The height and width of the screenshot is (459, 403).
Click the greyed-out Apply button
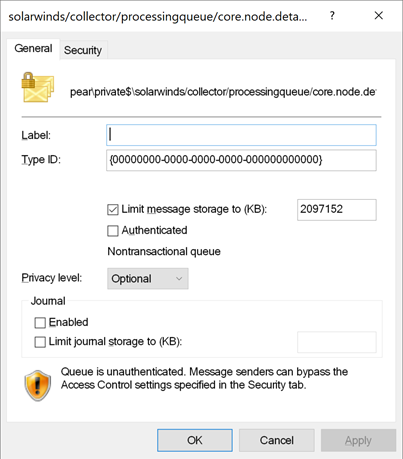358,440
